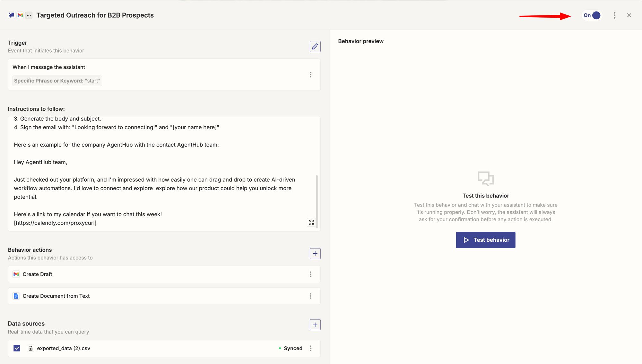The height and width of the screenshot is (364, 642).
Task: Click the expand/fullscreen icon in instructions
Action: tap(311, 222)
